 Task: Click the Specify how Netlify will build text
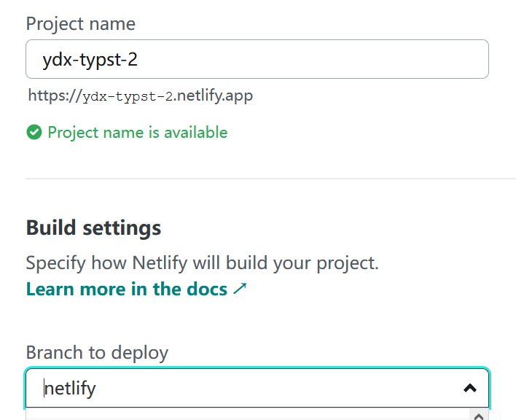202,263
